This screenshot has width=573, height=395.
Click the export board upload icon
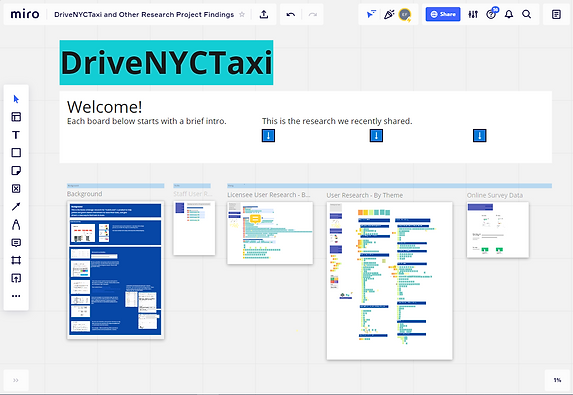264,14
